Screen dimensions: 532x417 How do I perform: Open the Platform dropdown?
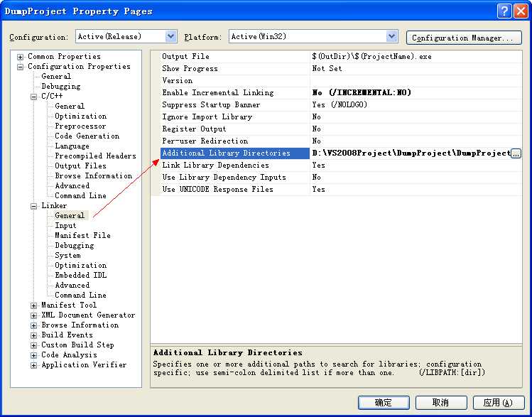pos(392,36)
